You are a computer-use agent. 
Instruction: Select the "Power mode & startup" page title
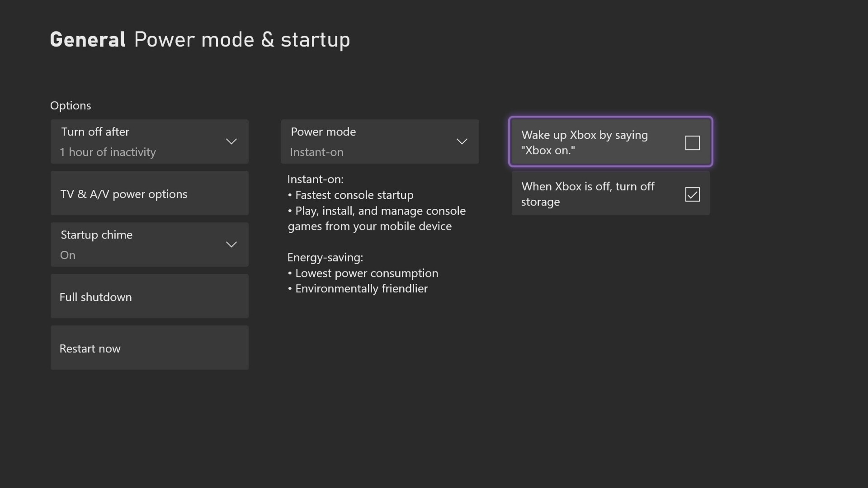[242, 39]
